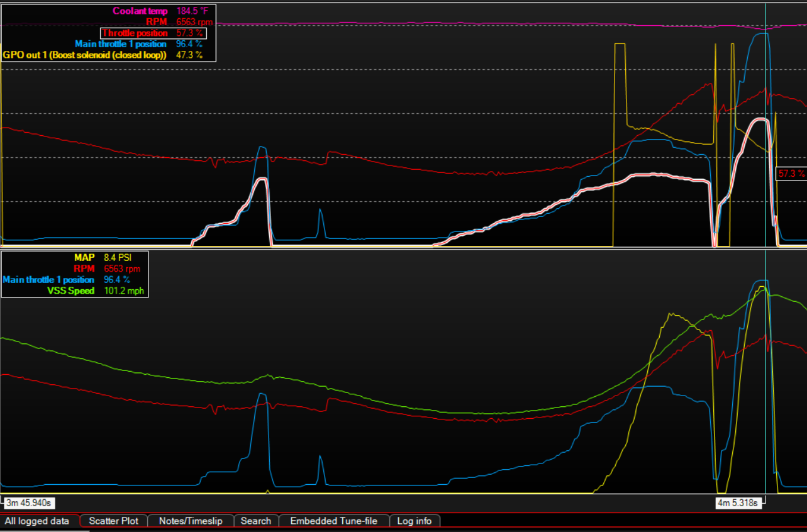Select RPM legend entry in bottom graph
807x532 pixels.
click(84, 269)
